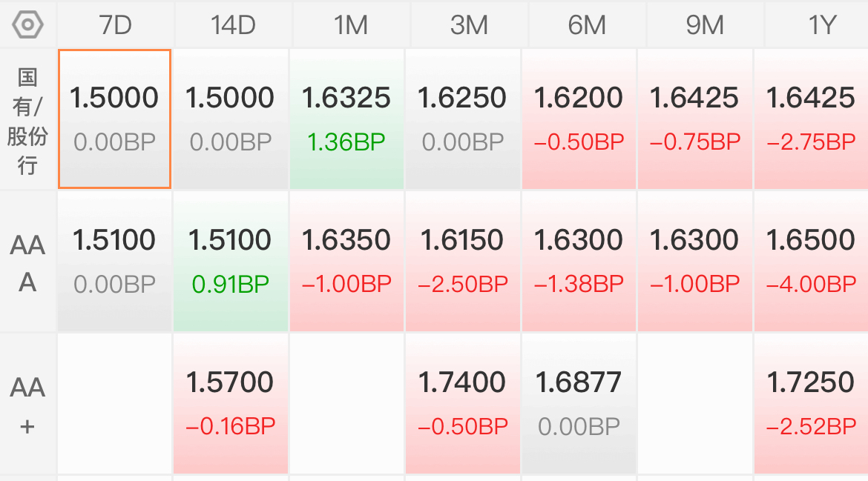Click the 1M column header

[x=352, y=25]
